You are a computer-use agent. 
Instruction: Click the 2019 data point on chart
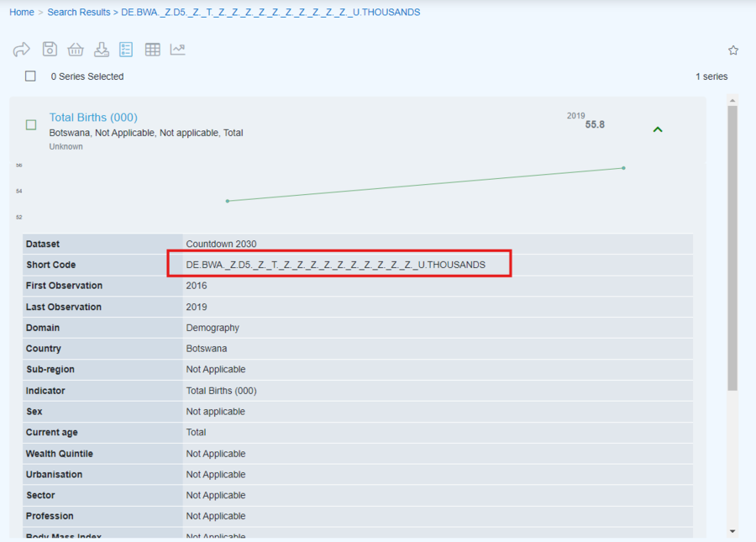623,168
